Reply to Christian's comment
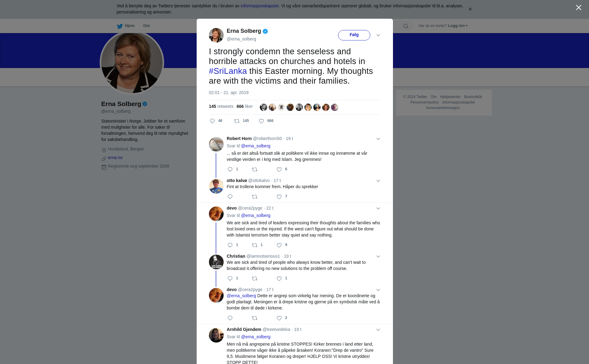Screen dimensions: 589x364 (x=230, y=279)
